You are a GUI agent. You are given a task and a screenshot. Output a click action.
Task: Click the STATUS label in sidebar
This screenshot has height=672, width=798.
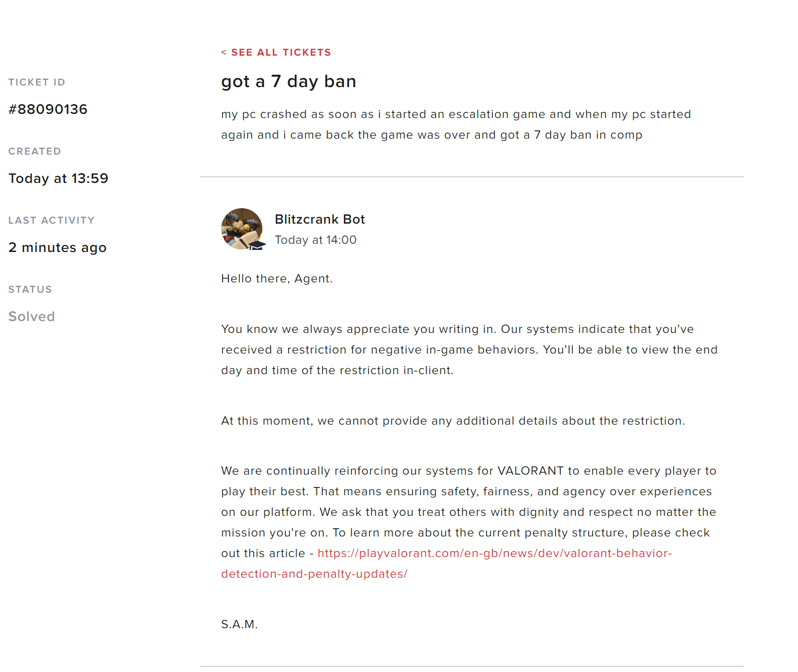(x=30, y=290)
